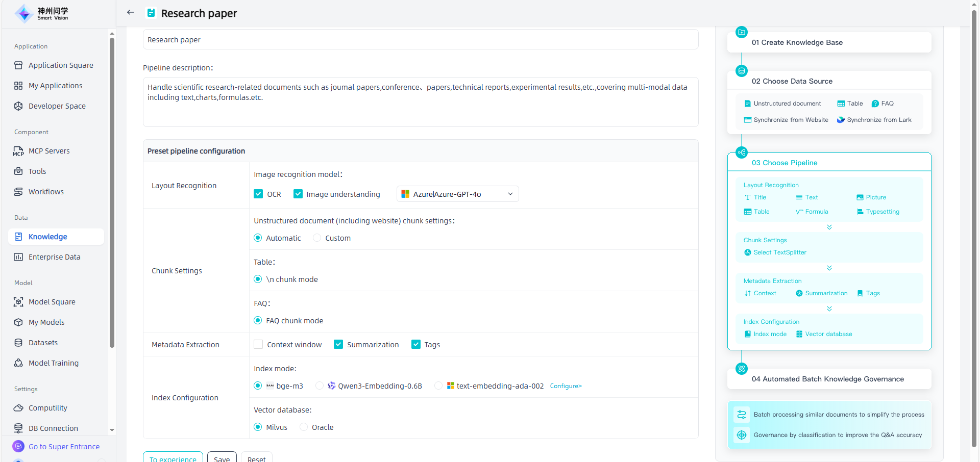Enable the Context window checkbox
Image resolution: width=980 pixels, height=462 pixels.
[x=258, y=345]
